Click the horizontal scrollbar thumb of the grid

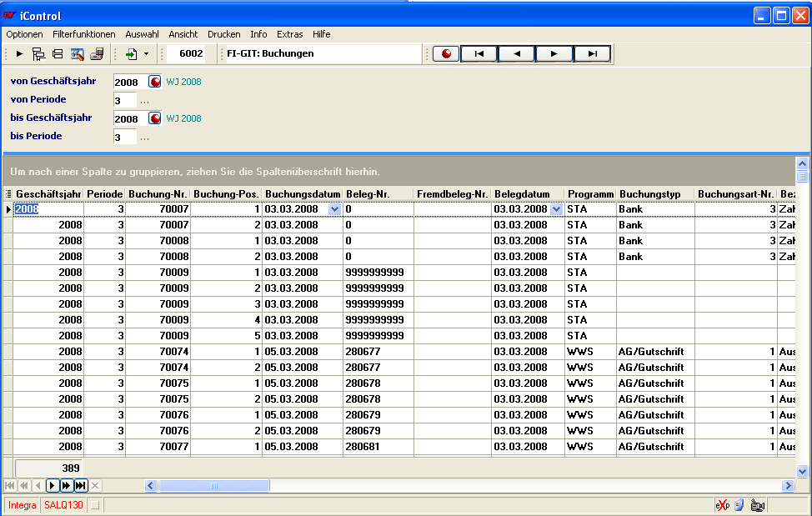(213, 485)
